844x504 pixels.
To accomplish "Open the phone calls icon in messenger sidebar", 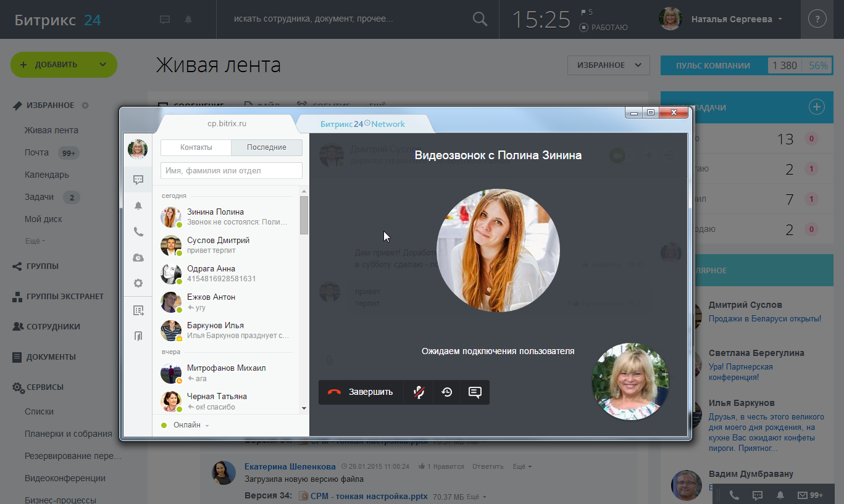I will coord(138,232).
